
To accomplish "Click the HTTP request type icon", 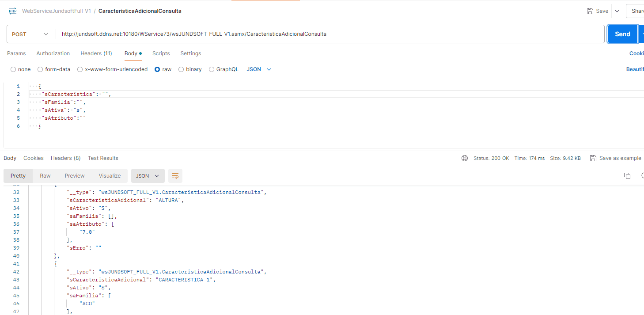I will click(12, 11).
